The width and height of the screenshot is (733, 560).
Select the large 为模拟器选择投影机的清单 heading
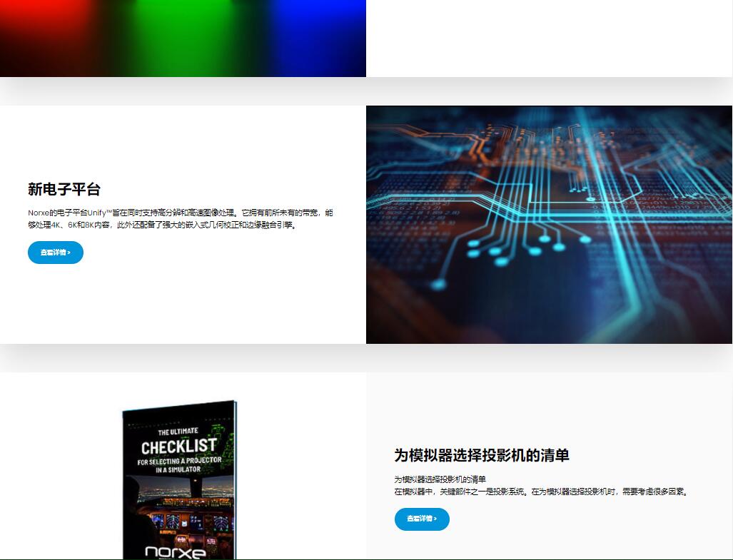pyautogui.click(x=481, y=455)
